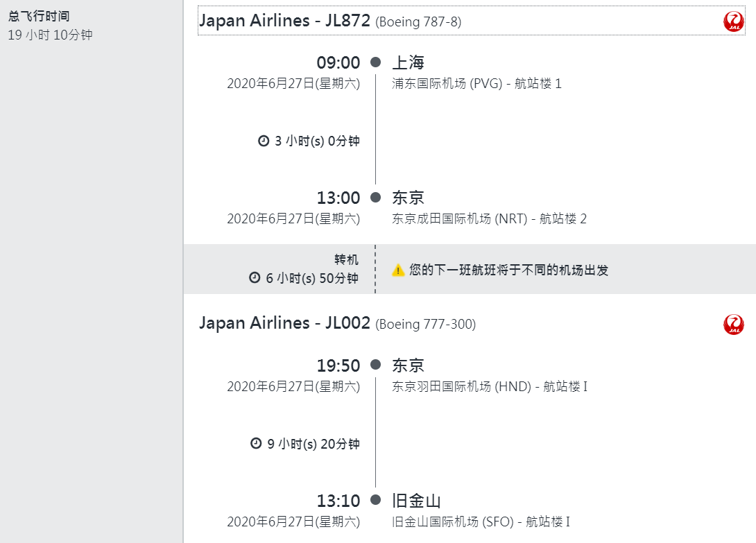
Task: Click the clock icon beside 6 小时(s) 50分钟 layover
Action: (255, 278)
